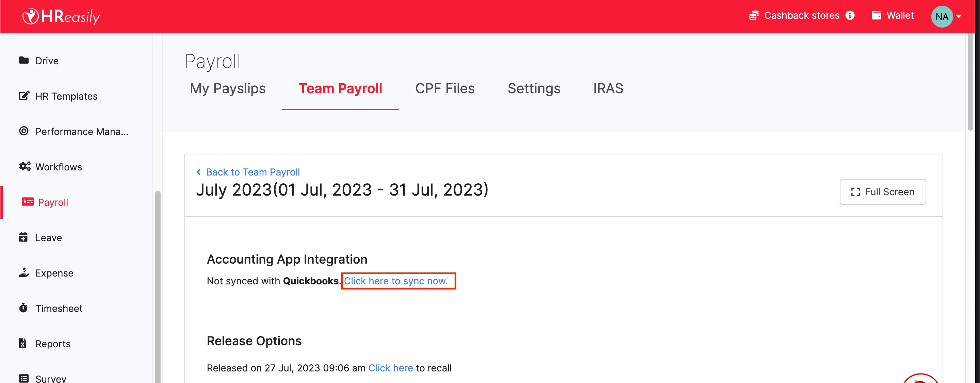Switch to the My Payslips tab

coord(228,88)
